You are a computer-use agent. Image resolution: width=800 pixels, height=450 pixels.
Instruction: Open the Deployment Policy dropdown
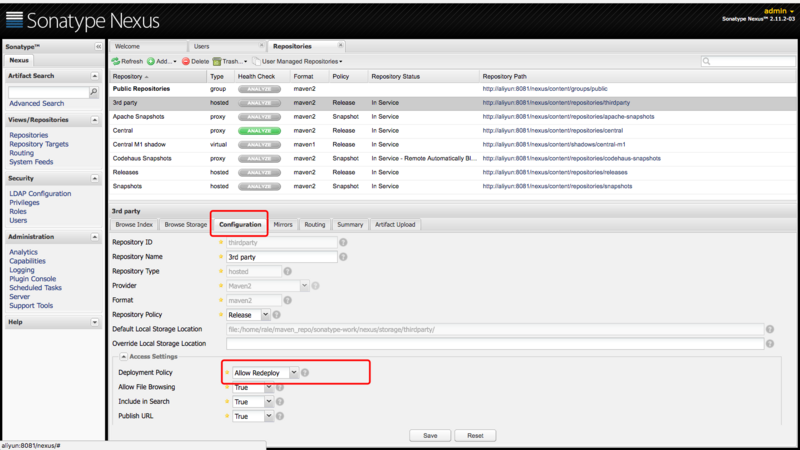point(293,372)
